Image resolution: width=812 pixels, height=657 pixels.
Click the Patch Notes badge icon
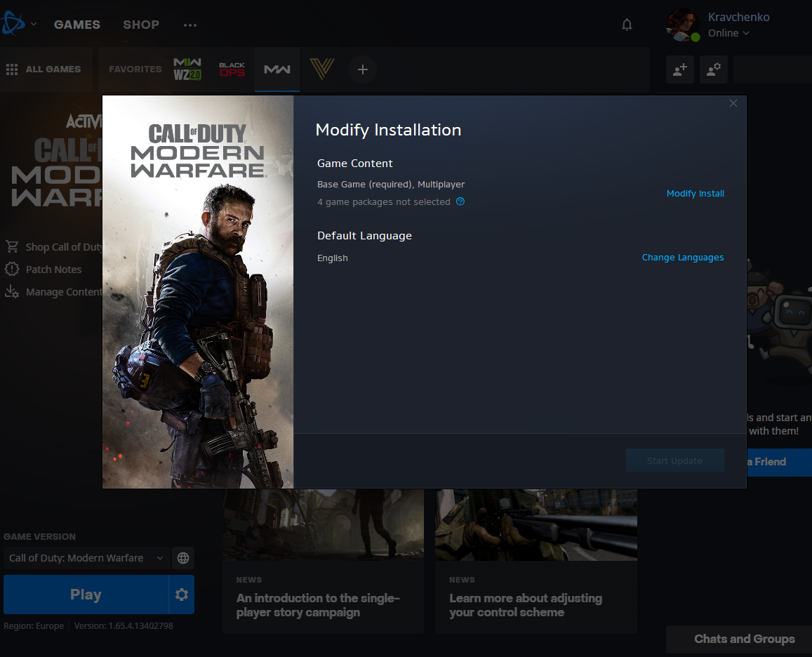[x=12, y=270]
